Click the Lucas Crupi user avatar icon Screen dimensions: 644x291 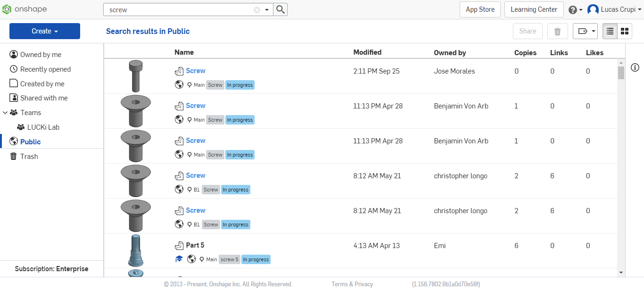[x=593, y=9]
